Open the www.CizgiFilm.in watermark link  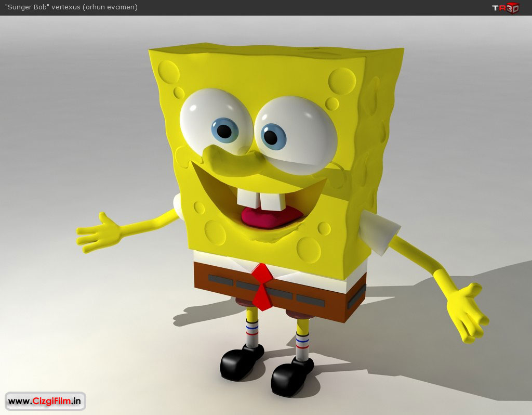click(x=45, y=401)
